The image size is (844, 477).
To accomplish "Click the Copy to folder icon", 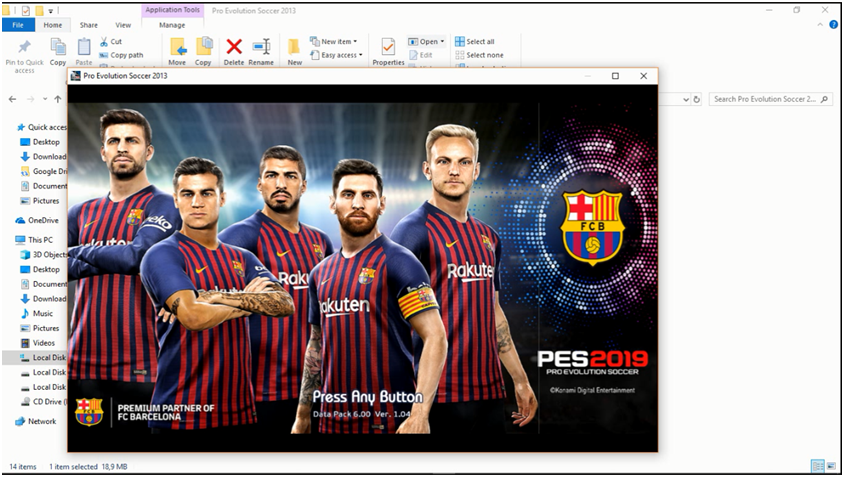I will tap(203, 47).
